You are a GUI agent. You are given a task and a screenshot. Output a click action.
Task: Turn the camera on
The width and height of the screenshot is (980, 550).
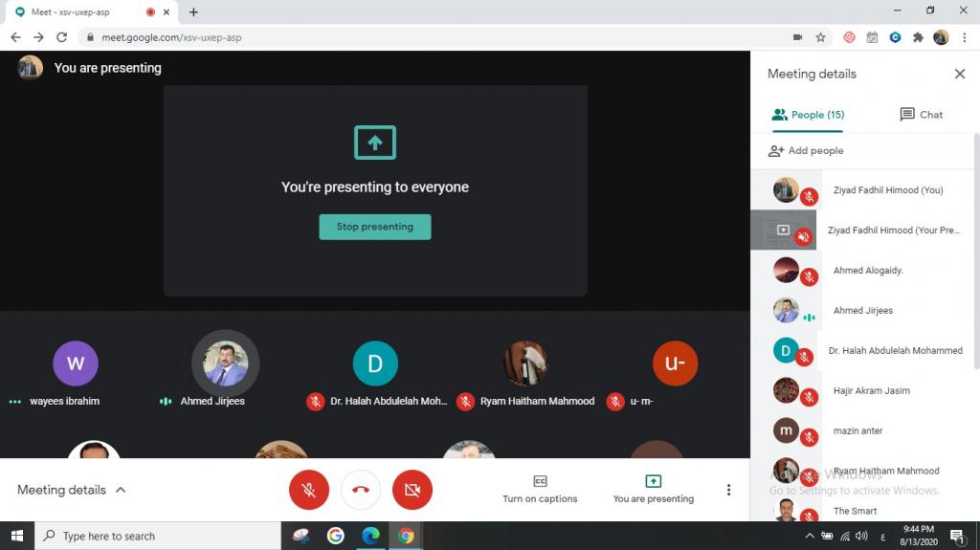(x=412, y=490)
